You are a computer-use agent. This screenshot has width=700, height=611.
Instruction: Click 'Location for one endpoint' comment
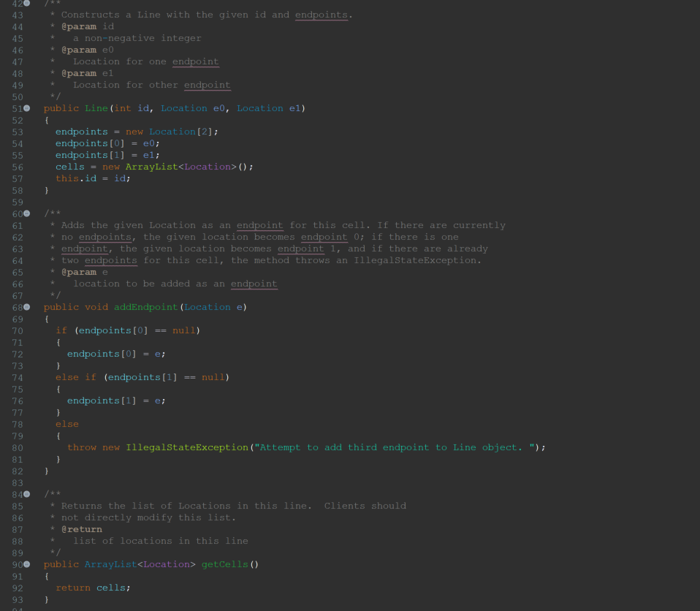pos(146,61)
